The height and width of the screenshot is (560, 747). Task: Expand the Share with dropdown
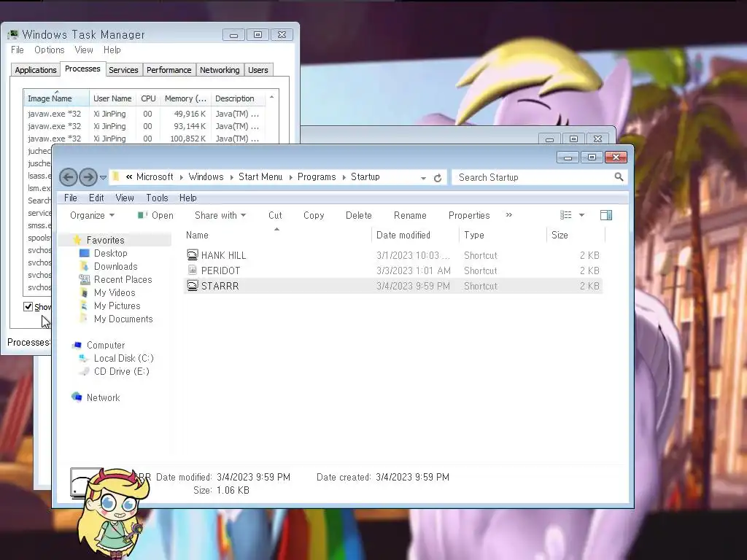coord(220,215)
